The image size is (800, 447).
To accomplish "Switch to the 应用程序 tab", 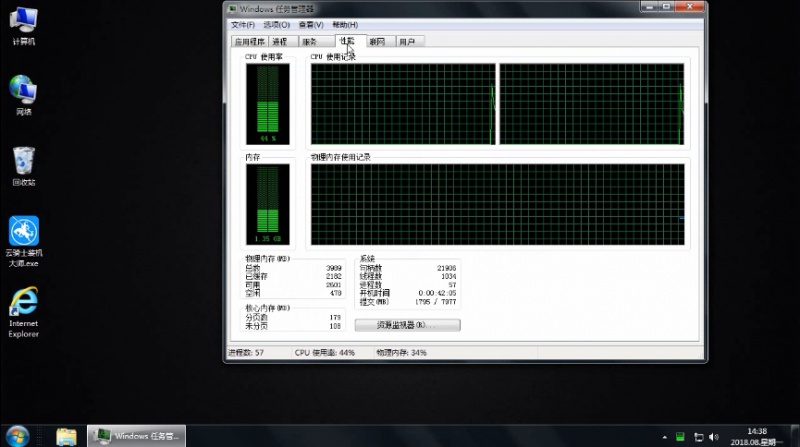I will pos(249,42).
